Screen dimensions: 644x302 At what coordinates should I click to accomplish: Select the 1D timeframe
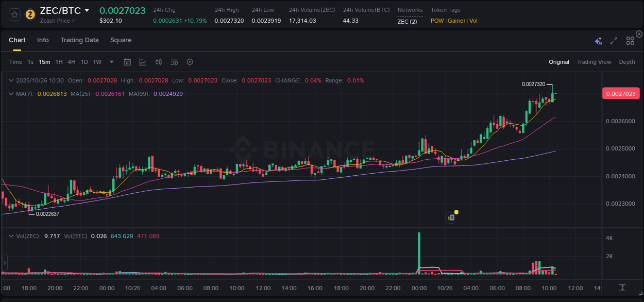tap(84, 62)
